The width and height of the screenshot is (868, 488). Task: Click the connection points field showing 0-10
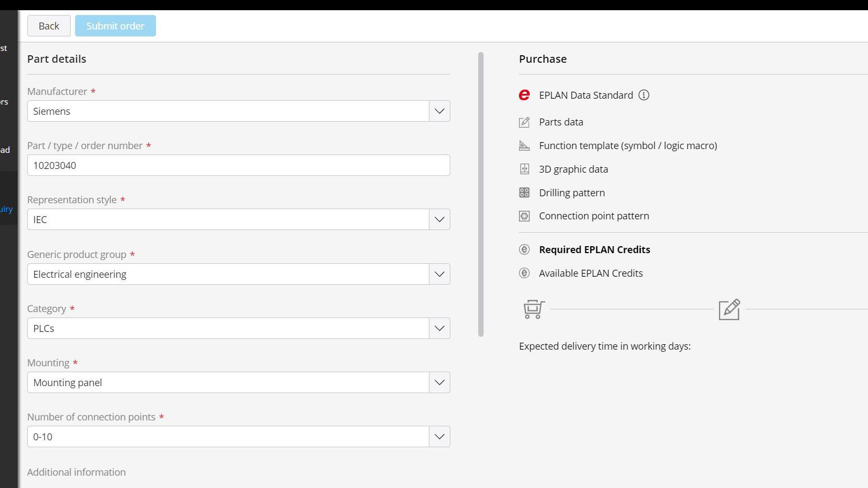tap(228, 437)
